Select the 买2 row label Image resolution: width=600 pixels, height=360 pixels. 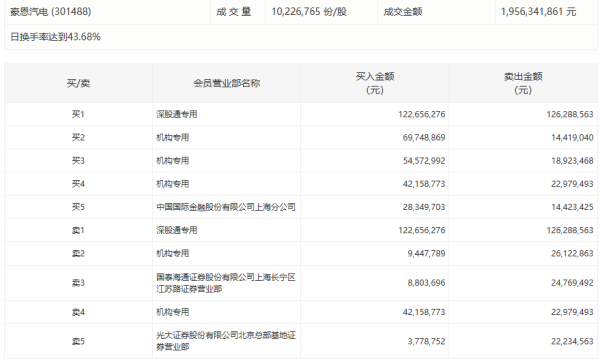coord(78,137)
